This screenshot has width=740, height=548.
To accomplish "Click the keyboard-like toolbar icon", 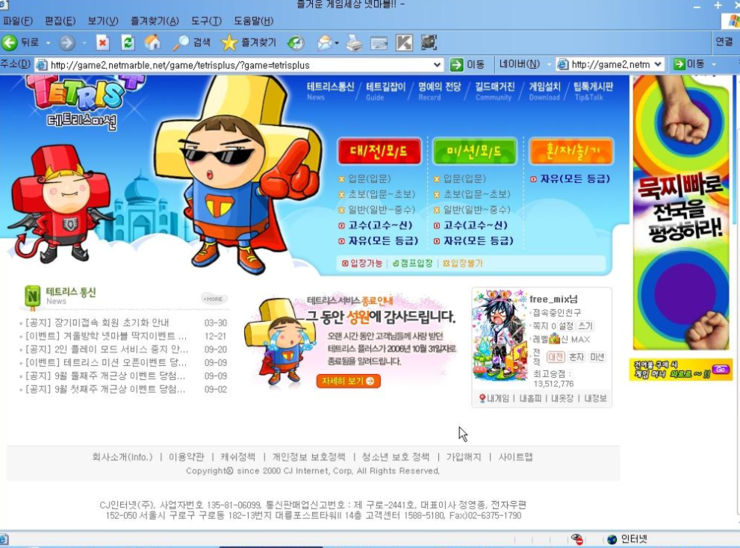I will click(x=379, y=43).
